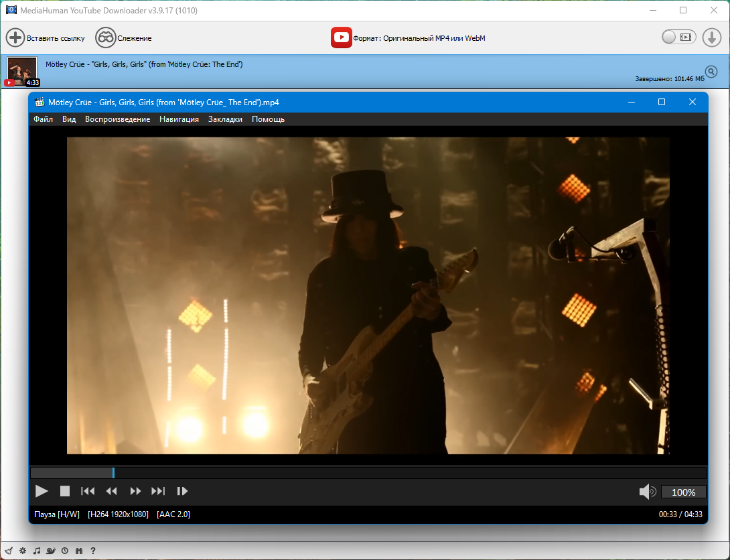Click the 'Слежение' binoculars button

tap(123, 38)
